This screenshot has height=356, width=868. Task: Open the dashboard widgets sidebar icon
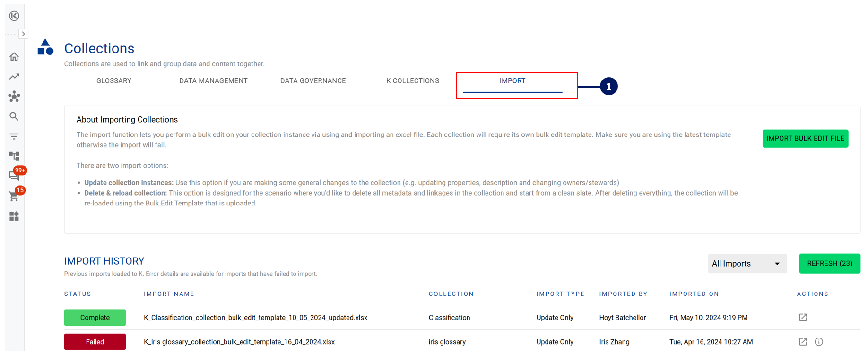click(14, 216)
